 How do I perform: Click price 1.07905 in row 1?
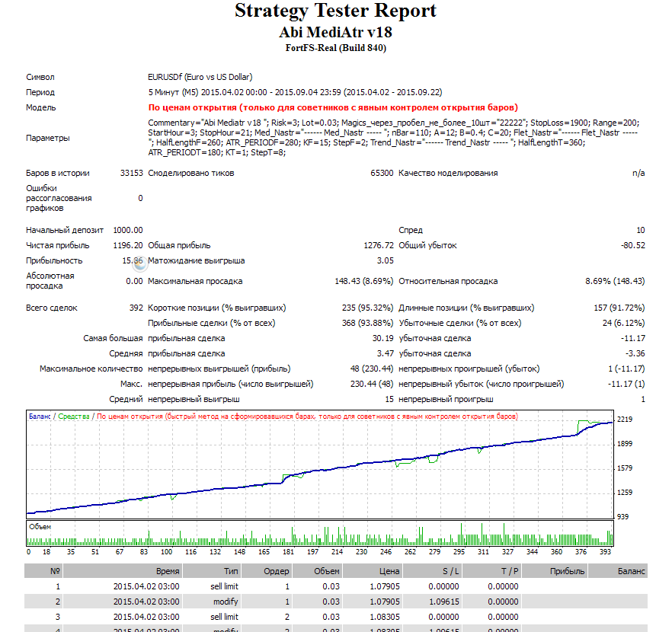385,586
